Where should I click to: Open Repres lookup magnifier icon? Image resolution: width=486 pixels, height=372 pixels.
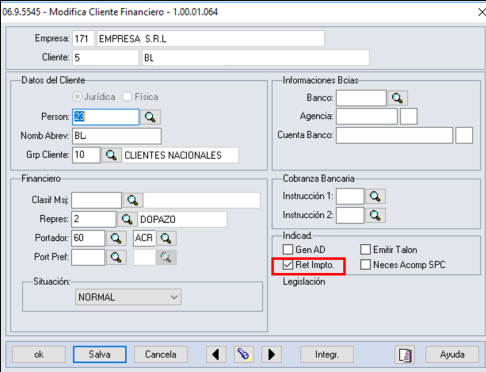tap(127, 219)
